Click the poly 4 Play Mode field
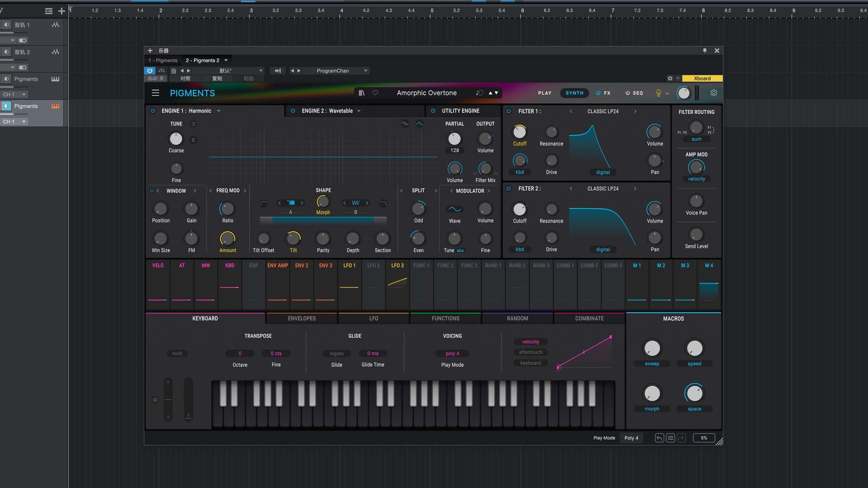 point(452,354)
